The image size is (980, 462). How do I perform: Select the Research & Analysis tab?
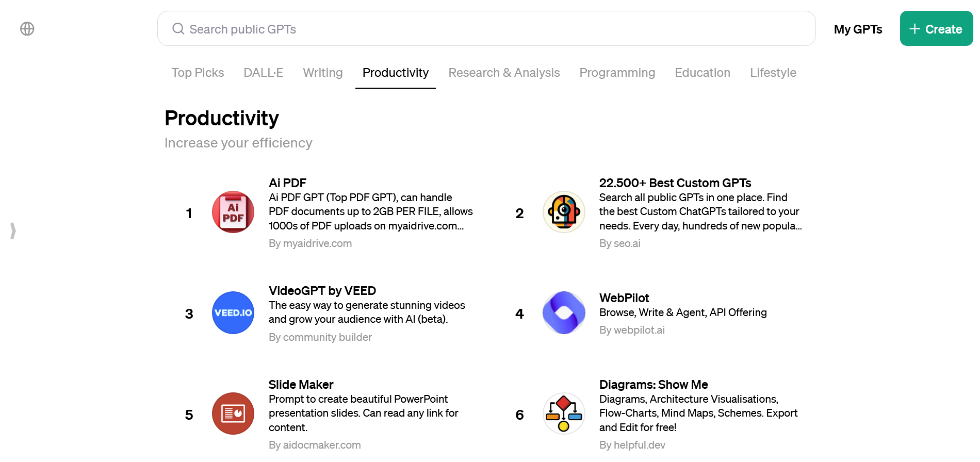tap(504, 73)
